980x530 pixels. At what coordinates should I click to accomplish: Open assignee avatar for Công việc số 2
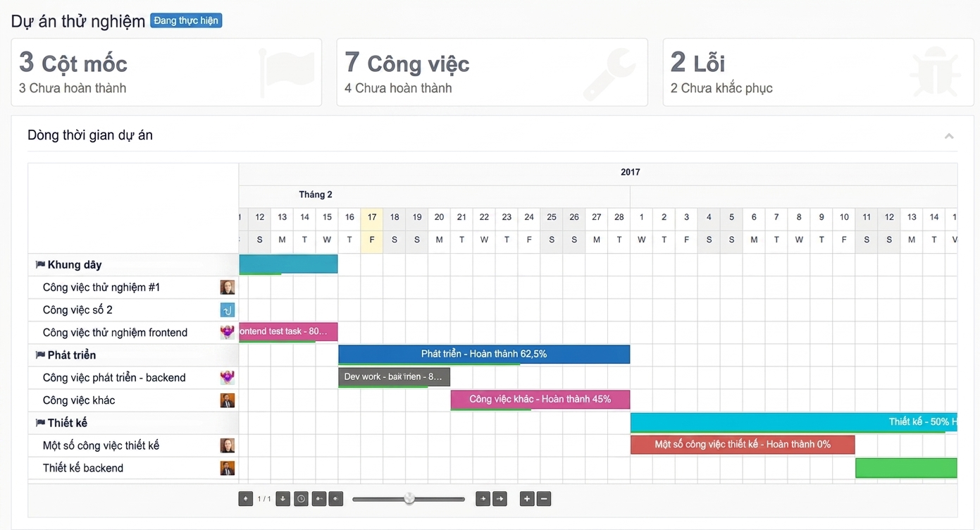click(227, 310)
